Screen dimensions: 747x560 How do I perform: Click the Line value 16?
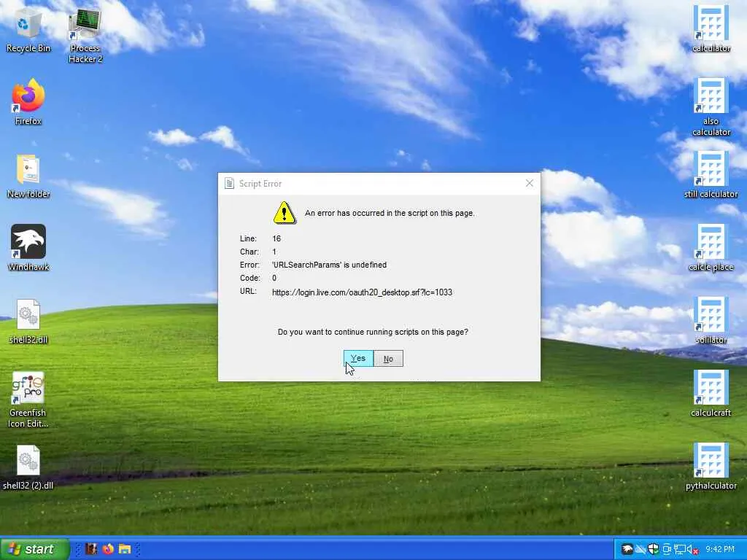(x=276, y=238)
